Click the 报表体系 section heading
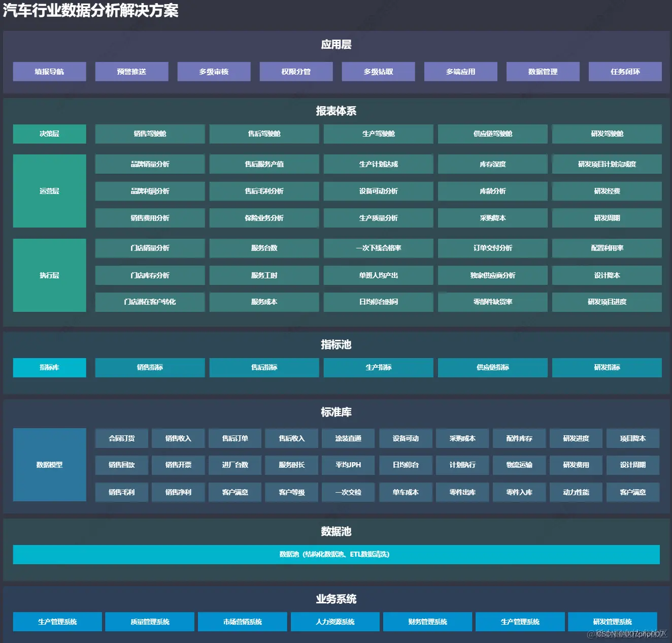The width and height of the screenshot is (672, 643). (336, 111)
